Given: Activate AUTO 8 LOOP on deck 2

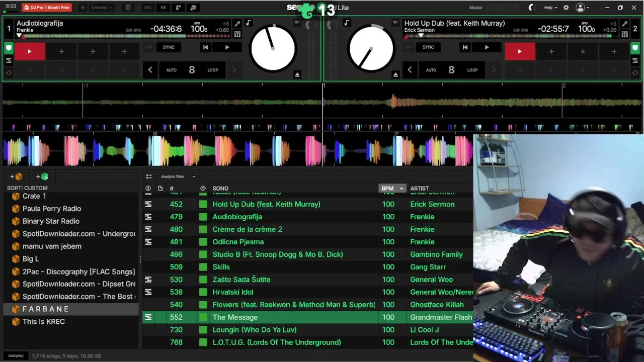Looking at the screenshot, I should 451,70.
